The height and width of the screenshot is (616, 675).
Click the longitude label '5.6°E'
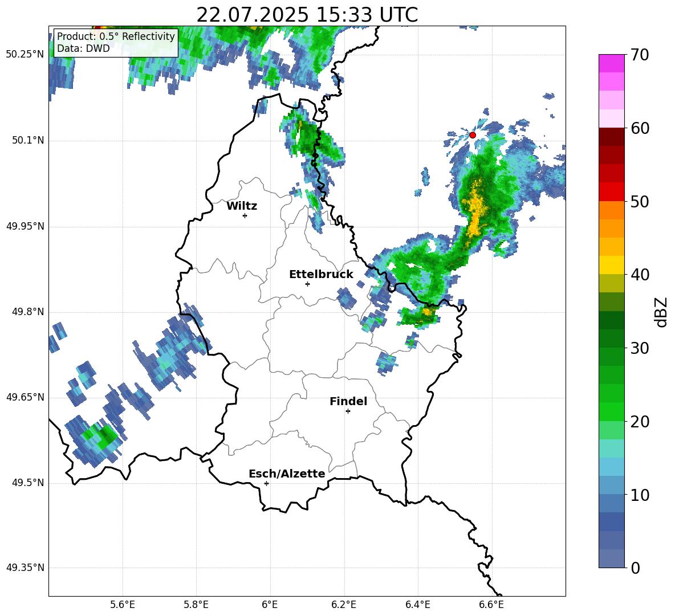pos(123,605)
